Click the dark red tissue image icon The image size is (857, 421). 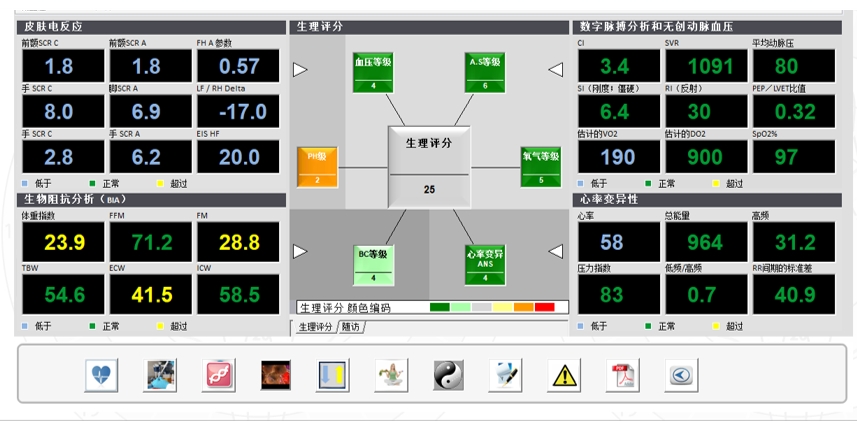(x=275, y=375)
